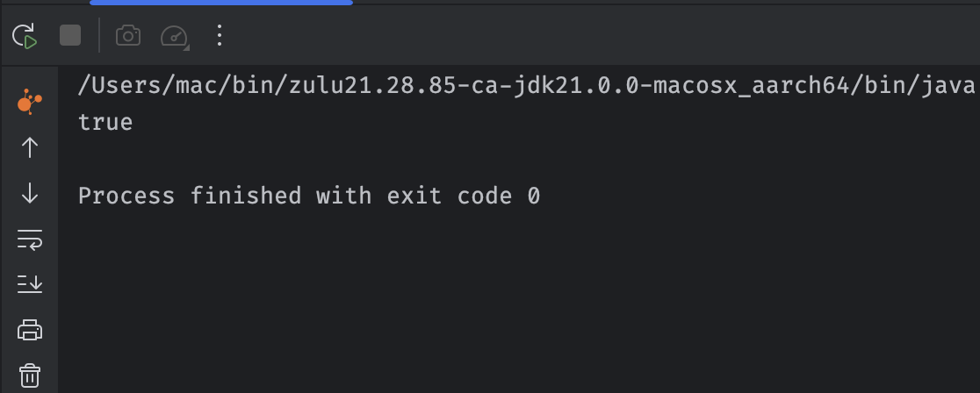Stop the running process square button
Viewport: 980px width, 393px height.
click(x=70, y=36)
